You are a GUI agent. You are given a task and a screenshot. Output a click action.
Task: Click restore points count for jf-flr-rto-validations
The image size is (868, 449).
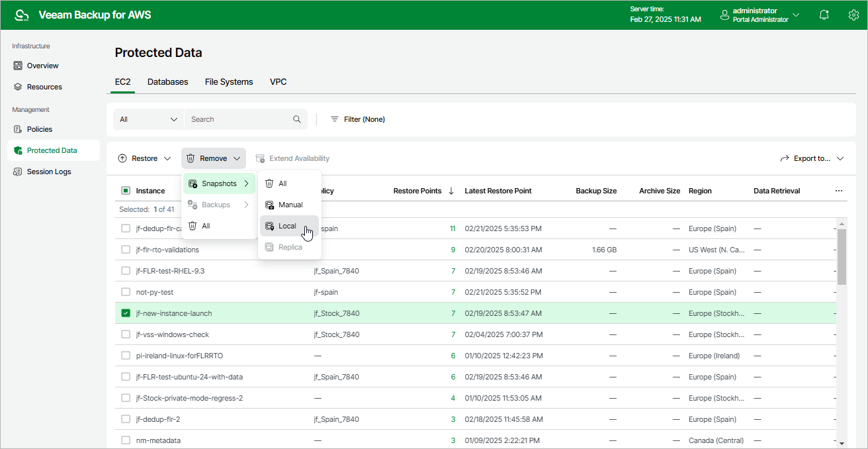click(x=453, y=250)
